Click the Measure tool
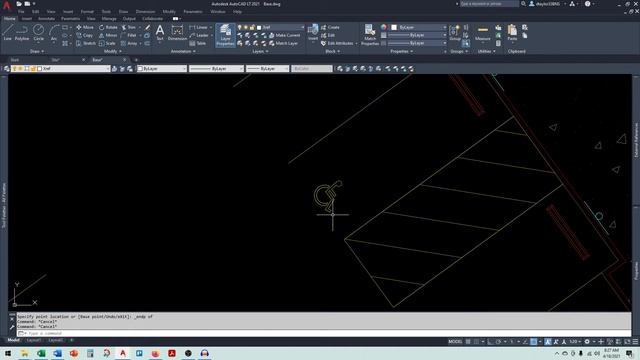640x360 pixels. (x=482, y=32)
